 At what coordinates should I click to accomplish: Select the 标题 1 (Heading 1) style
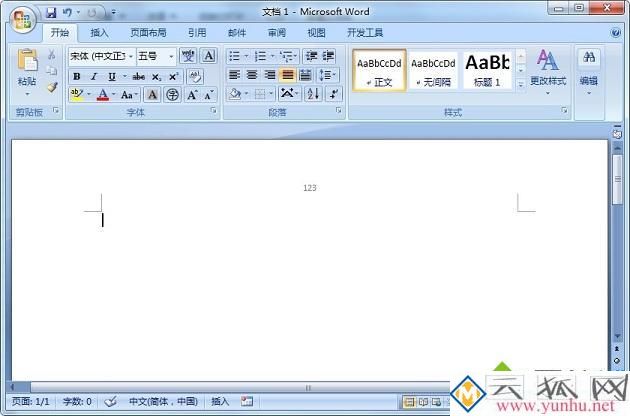[487, 70]
